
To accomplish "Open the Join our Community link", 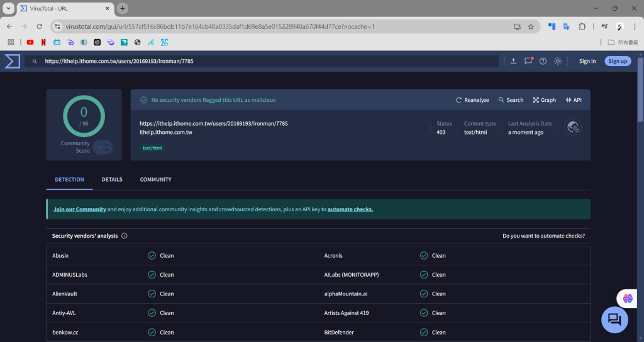I will [x=80, y=209].
